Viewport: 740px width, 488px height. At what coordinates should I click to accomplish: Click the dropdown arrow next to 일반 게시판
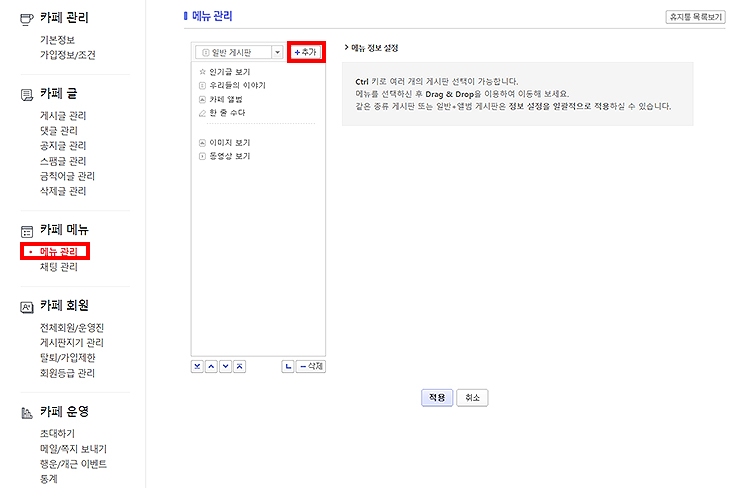click(x=278, y=52)
